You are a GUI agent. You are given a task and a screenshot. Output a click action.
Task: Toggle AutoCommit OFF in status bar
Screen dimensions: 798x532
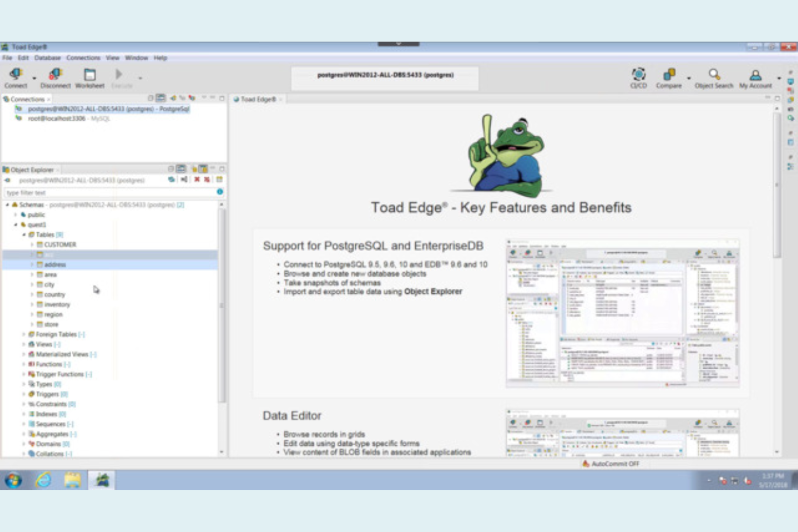tap(611, 464)
